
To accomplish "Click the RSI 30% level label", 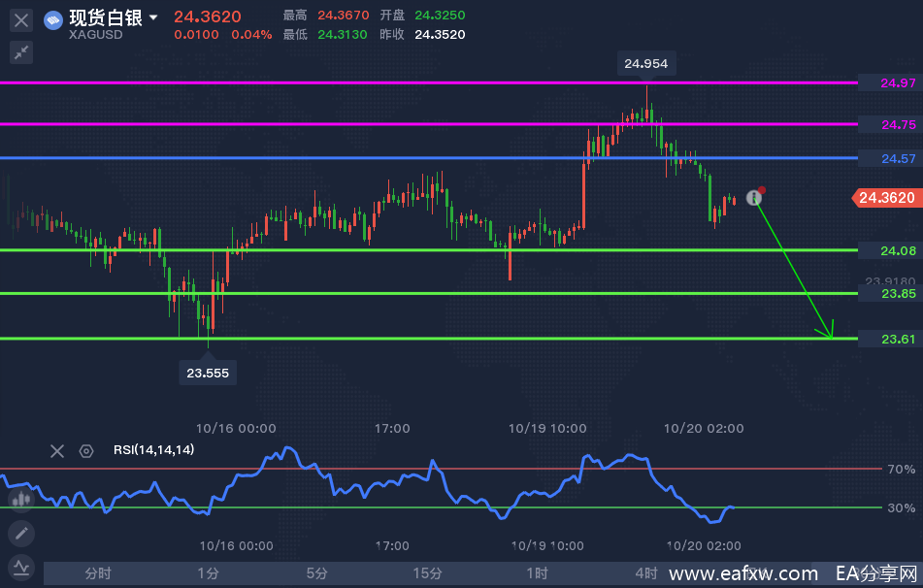I will pos(901,508).
